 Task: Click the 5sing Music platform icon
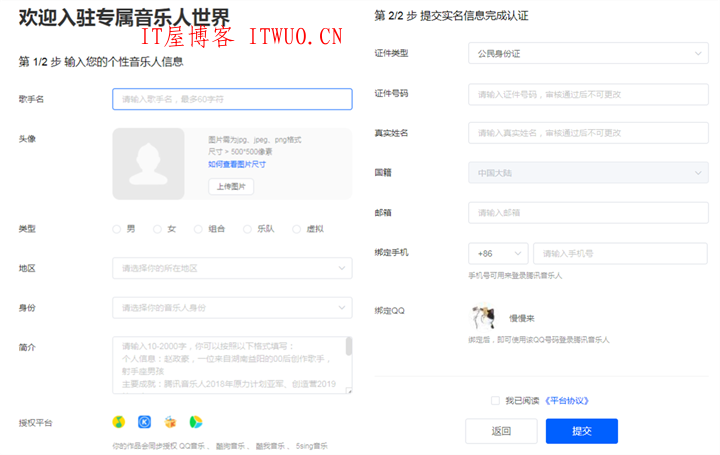pos(196,421)
